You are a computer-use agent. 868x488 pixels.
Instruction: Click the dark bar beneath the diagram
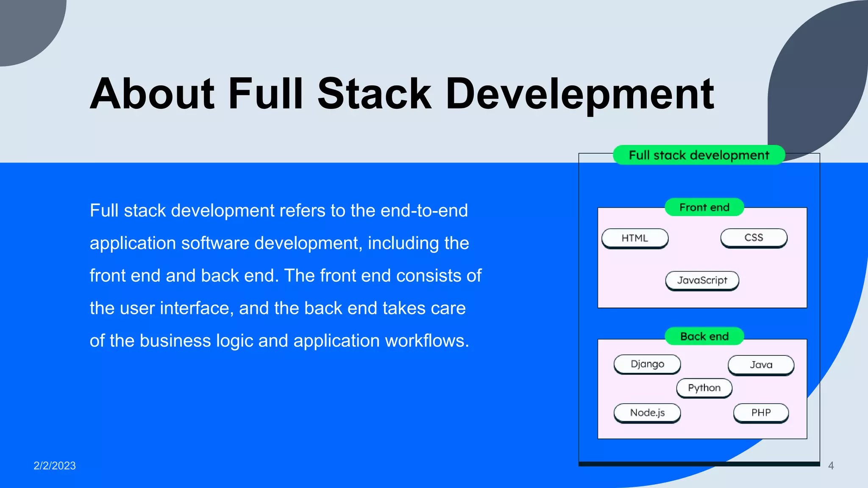pyautogui.click(x=699, y=464)
